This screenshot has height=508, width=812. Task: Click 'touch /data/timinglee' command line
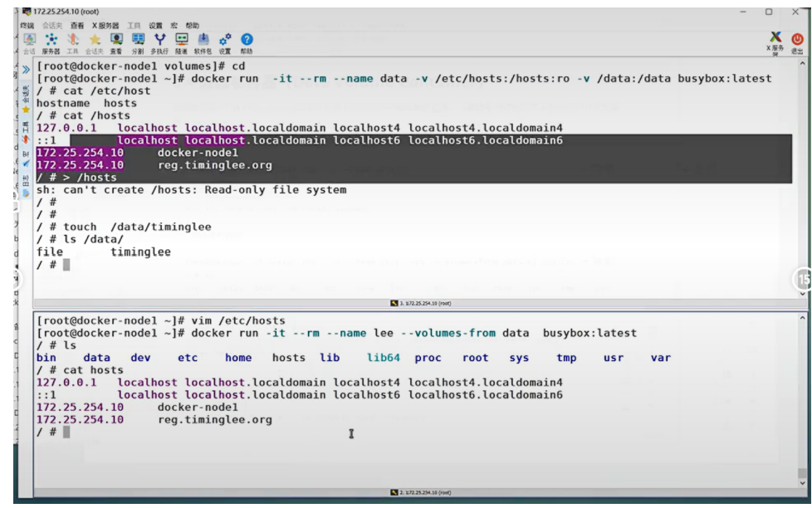(137, 227)
